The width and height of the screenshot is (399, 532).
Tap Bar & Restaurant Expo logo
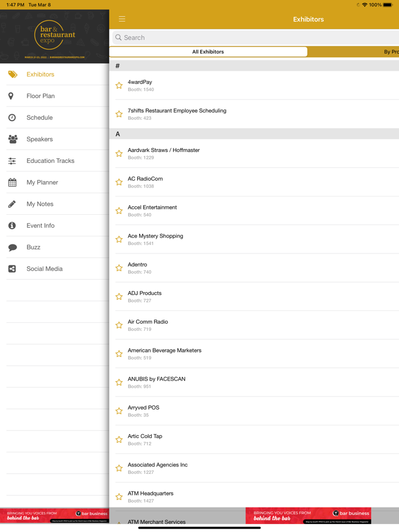pyautogui.click(x=54, y=36)
